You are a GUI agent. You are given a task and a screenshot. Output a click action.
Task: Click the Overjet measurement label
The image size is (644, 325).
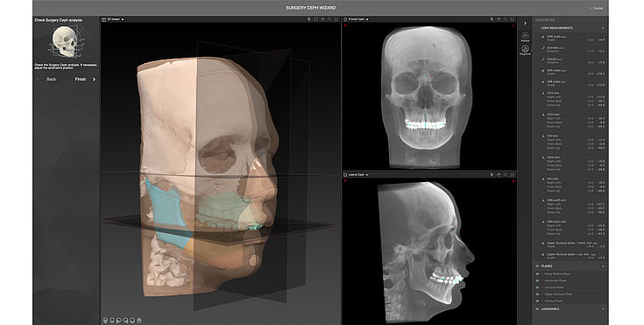click(552, 59)
